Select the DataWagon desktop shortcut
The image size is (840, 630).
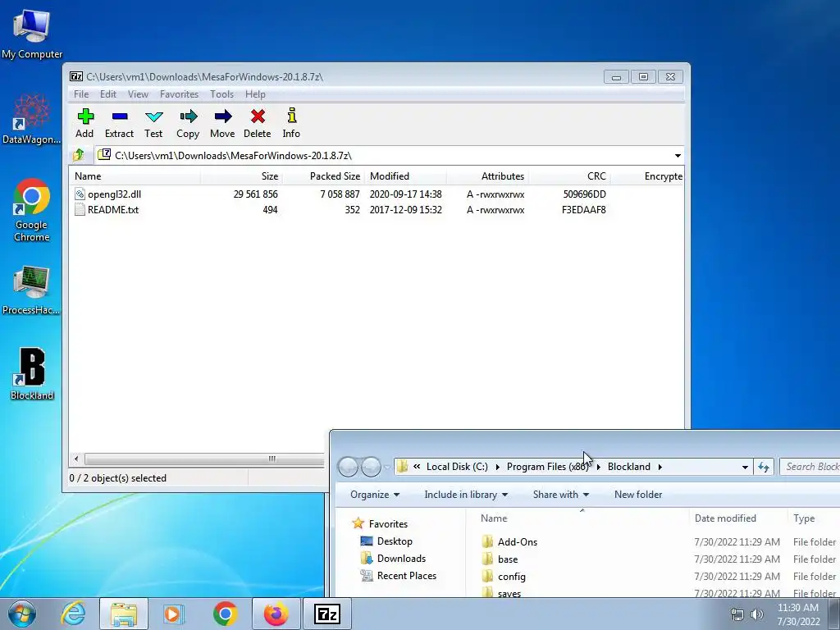[32, 120]
